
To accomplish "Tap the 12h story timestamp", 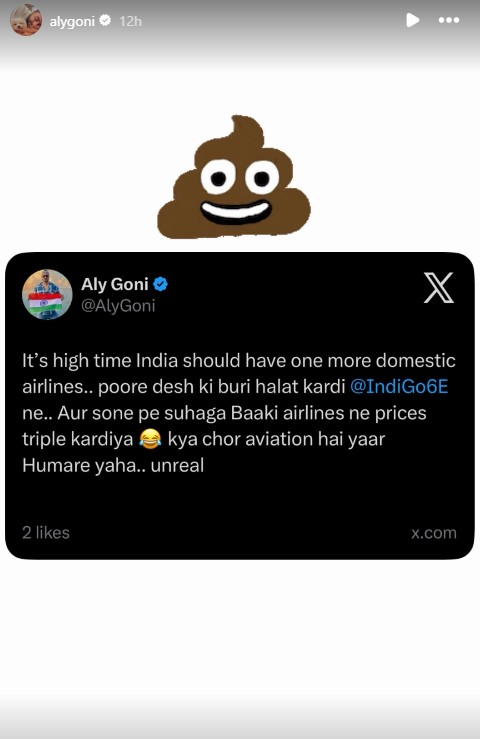I will 131,21.
